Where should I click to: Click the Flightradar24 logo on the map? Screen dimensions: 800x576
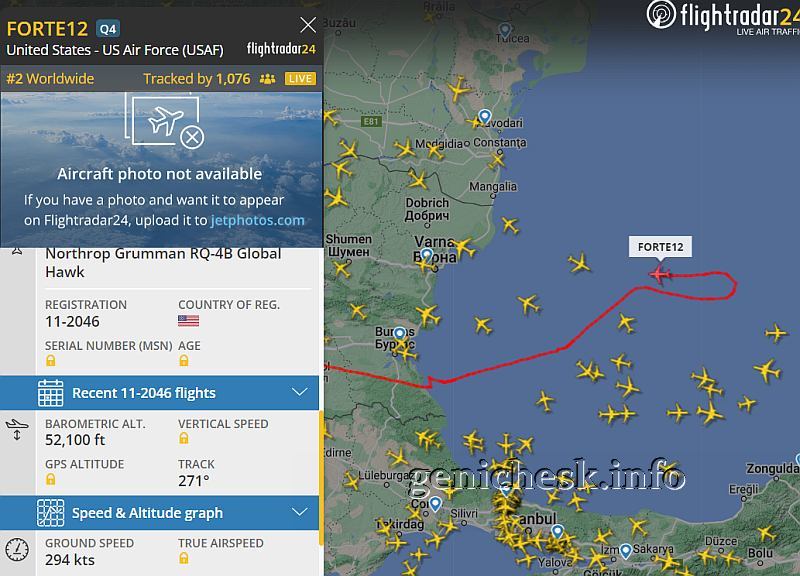[722, 16]
